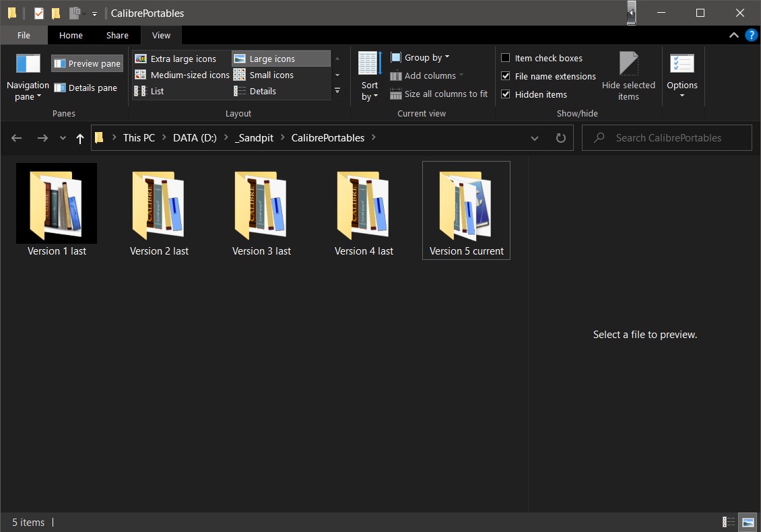Open the Group by dropdown
The width and height of the screenshot is (761, 532).
click(420, 58)
